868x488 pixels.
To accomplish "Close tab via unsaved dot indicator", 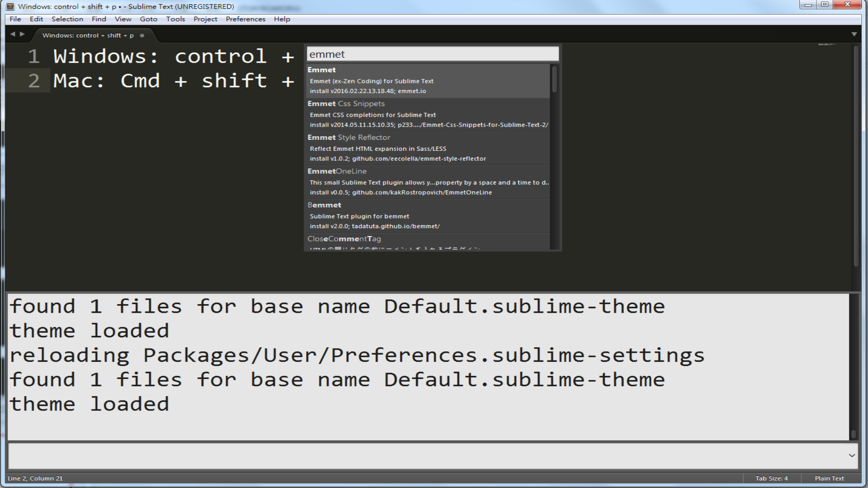I will (142, 35).
